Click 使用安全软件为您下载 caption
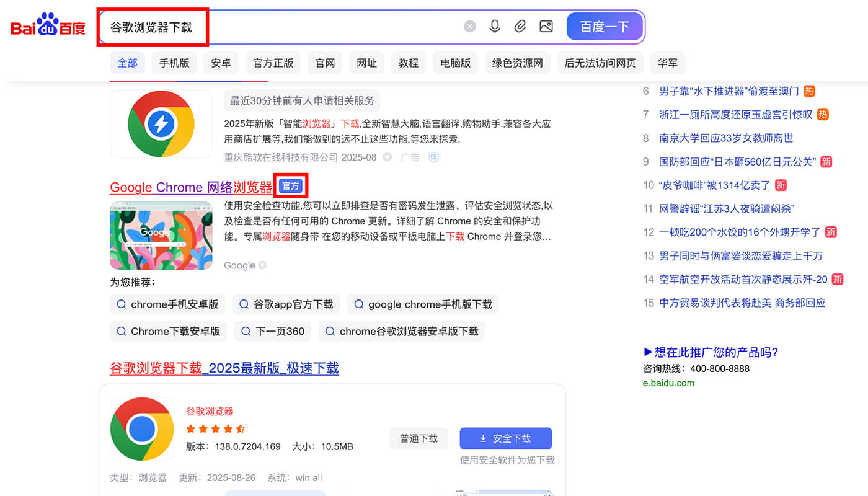868x496 pixels. pyautogui.click(x=507, y=460)
